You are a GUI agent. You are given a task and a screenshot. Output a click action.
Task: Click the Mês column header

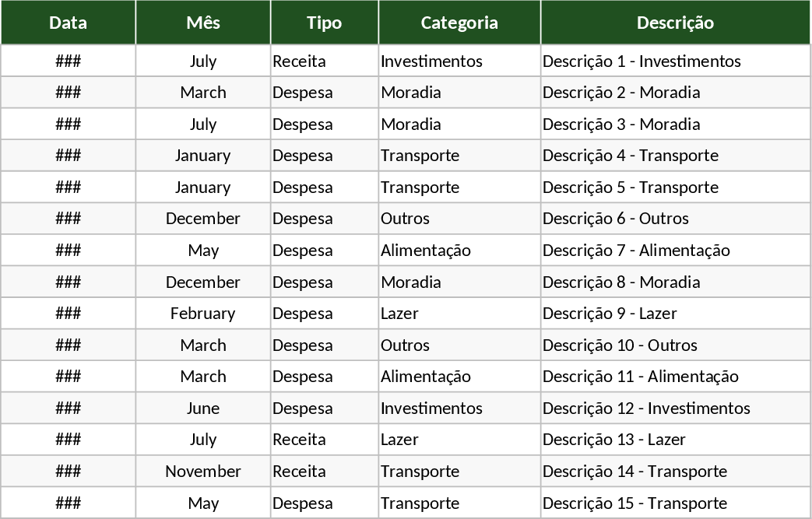point(203,23)
